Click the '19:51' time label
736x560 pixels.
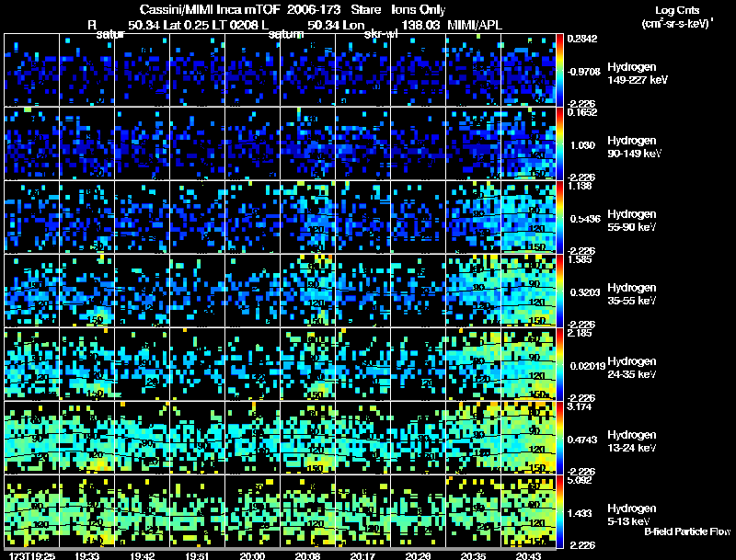(x=197, y=556)
